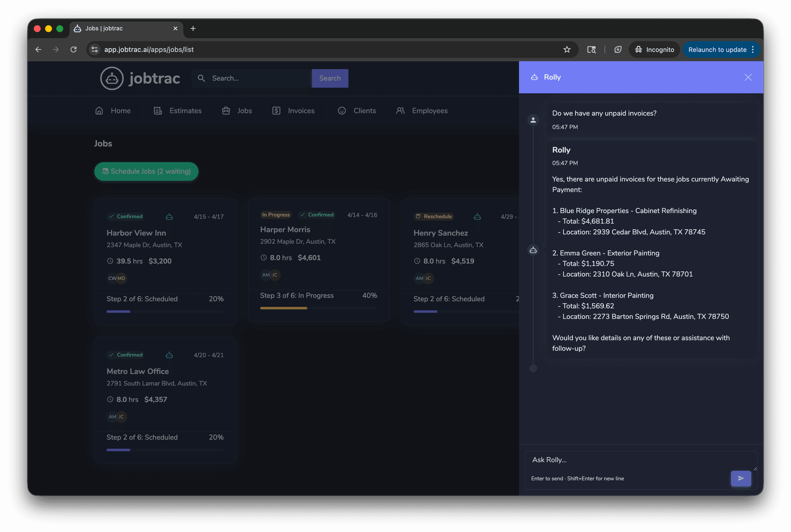The height and width of the screenshot is (532, 791).
Task: Click Blue Ridge Properties invoice line in chat
Action: point(624,211)
